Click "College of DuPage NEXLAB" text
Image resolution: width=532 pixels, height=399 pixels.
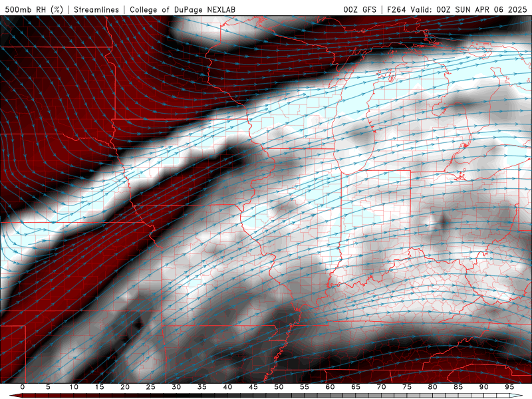point(182,9)
